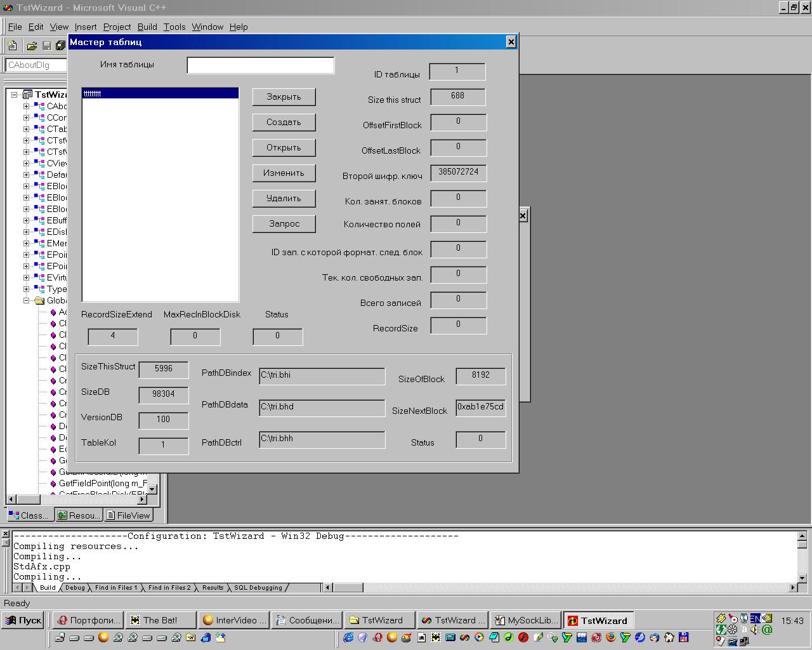Image resolution: width=812 pixels, height=650 pixels.
Task: Collapse the TstWizard classes root node
Action: pos(15,95)
